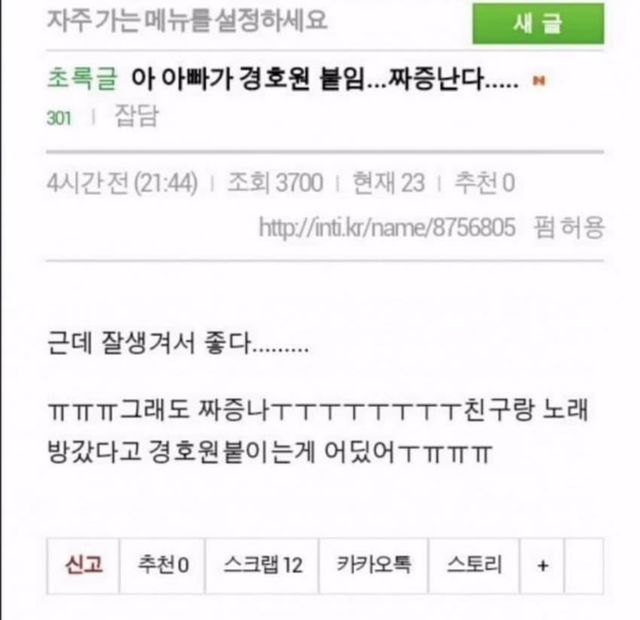Recommend the post via bottom 추천0 button
The height and width of the screenshot is (620, 640).
162,565
